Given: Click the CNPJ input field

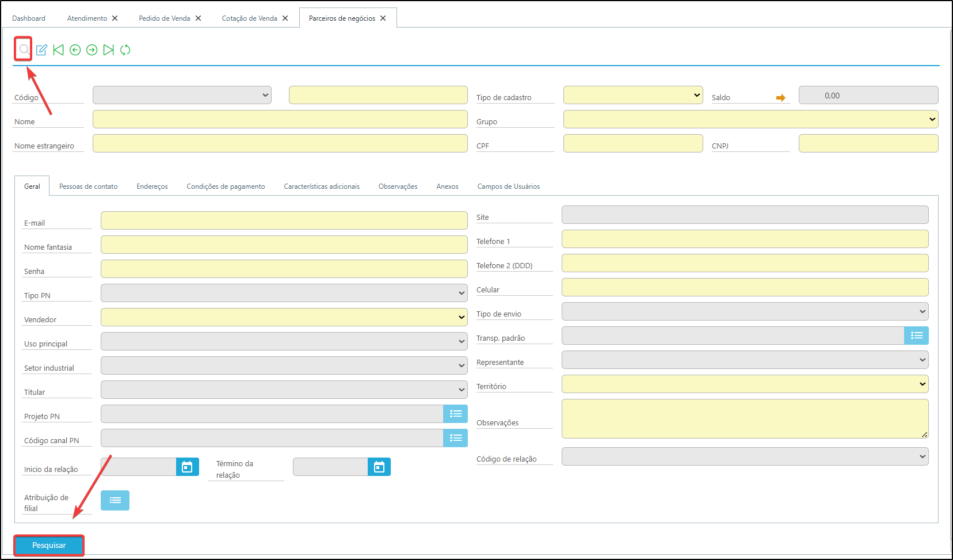Looking at the screenshot, I should (868, 143).
